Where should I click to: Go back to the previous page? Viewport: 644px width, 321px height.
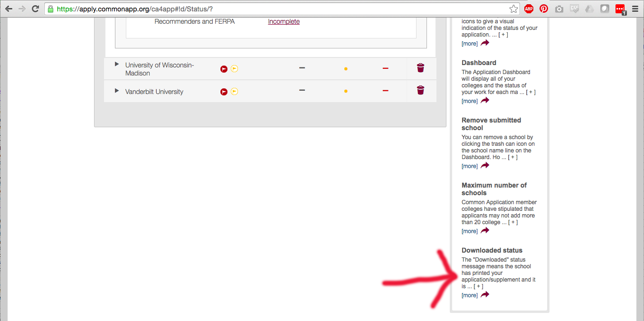9,9
